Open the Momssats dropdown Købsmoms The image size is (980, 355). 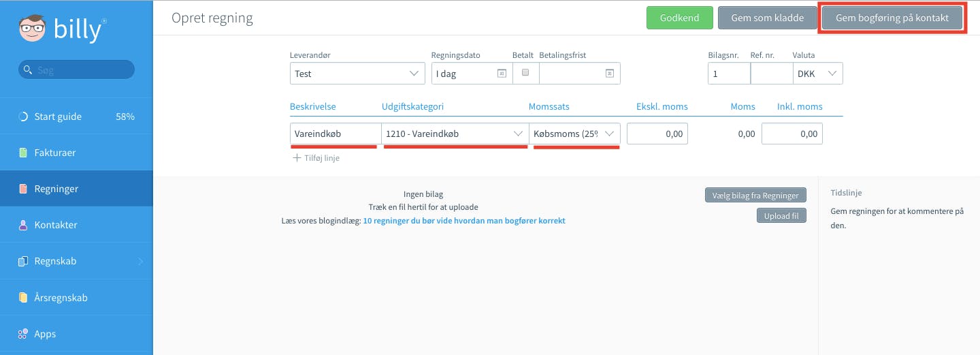tap(574, 134)
